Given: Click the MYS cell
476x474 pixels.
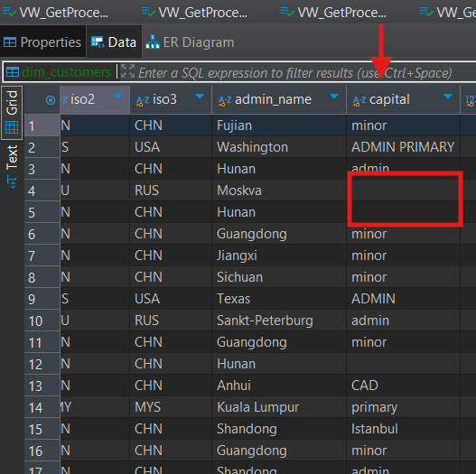Looking at the screenshot, I should (171, 407).
